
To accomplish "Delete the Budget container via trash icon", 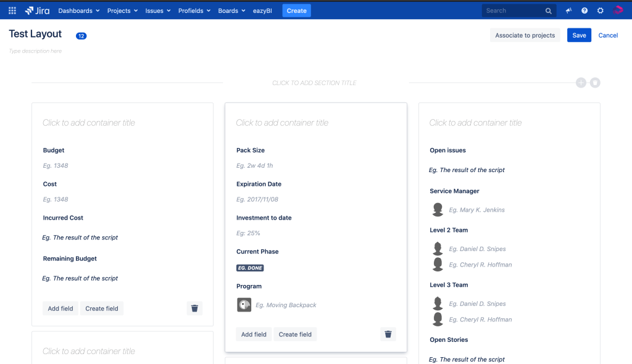I will point(194,308).
